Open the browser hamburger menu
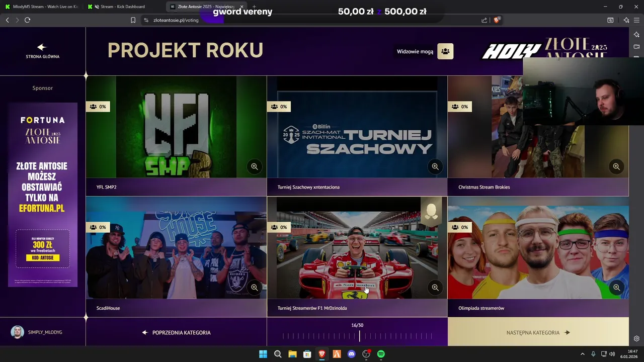Screen dimensions: 644x362 click(x=636, y=20)
